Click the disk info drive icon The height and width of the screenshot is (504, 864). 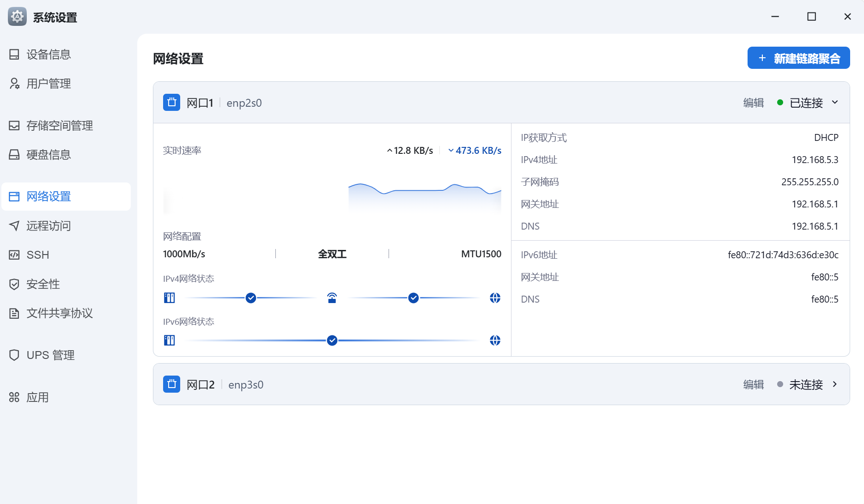point(14,155)
